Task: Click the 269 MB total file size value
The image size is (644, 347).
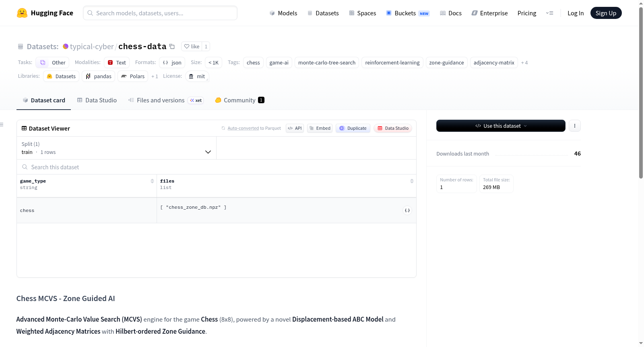Action: tap(491, 187)
